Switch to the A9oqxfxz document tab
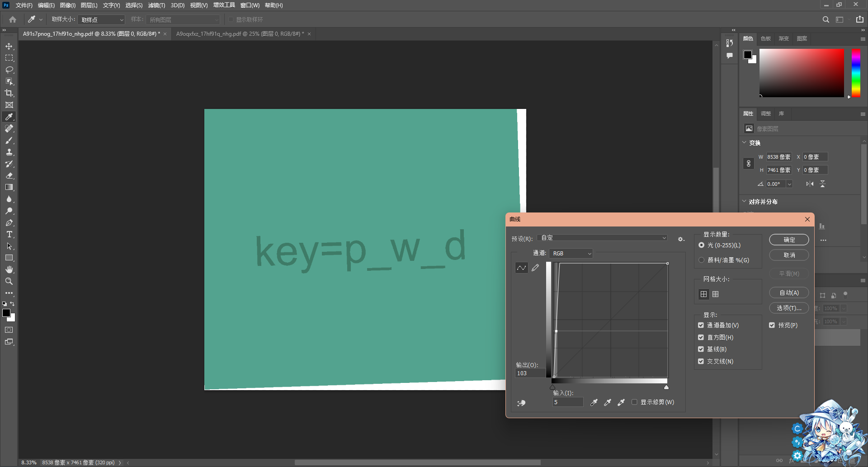The height and width of the screenshot is (467, 868). 240,34
